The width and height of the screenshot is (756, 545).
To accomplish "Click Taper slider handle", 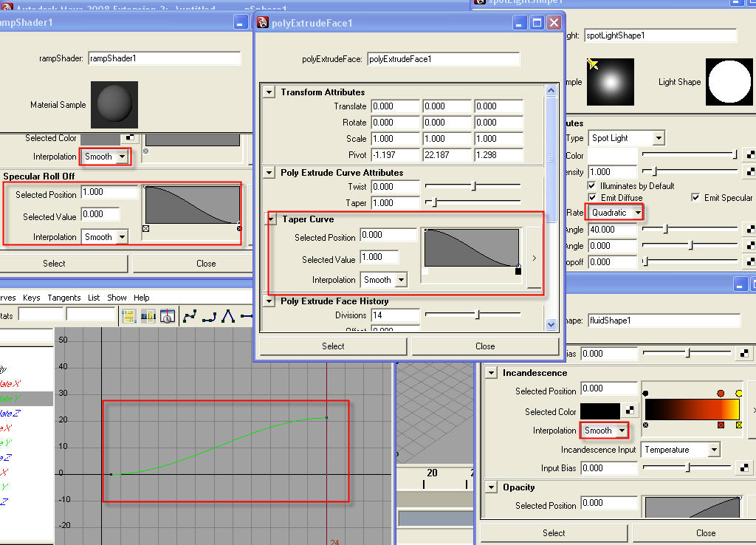I will coord(434,202).
